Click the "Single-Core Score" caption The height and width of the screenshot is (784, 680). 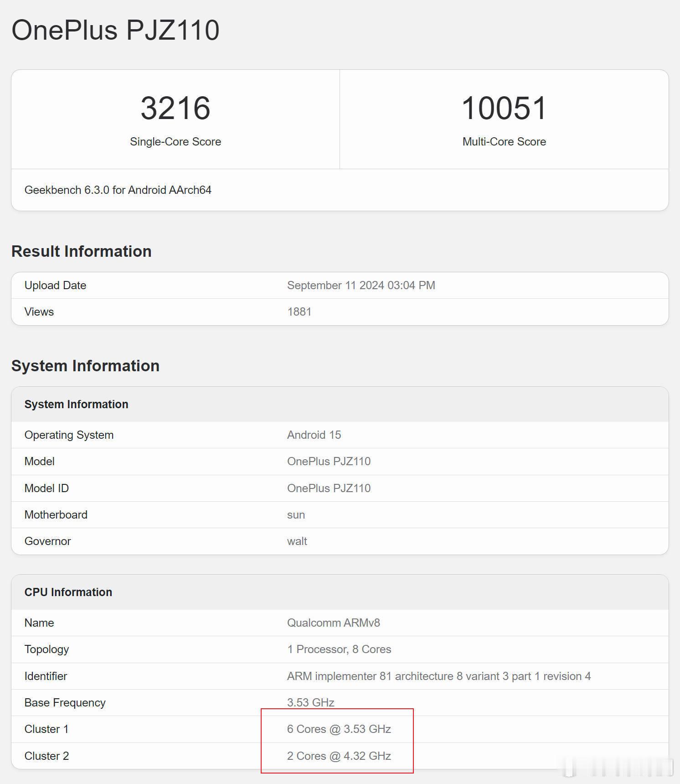(x=175, y=141)
